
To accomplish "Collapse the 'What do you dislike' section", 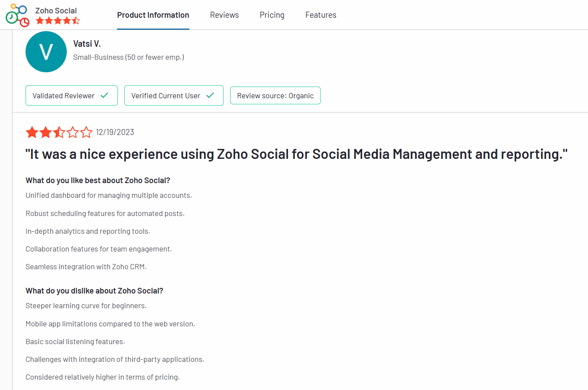I will click(x=94, y=290).
